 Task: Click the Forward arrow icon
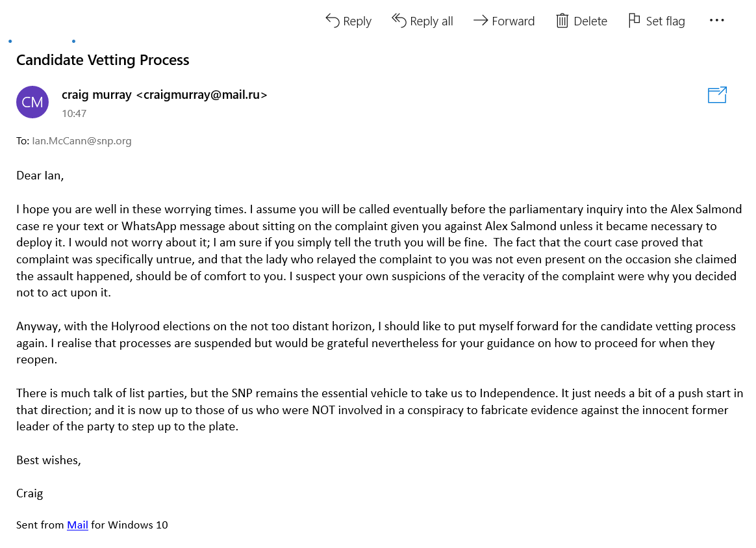tap(481, 20)
